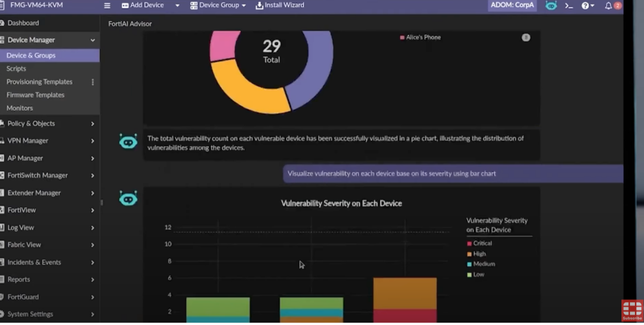The width and height of the screenshot is (644, 325).
Task: Click the red Critical segment of the tallest bar
Action: pos(405,316)
